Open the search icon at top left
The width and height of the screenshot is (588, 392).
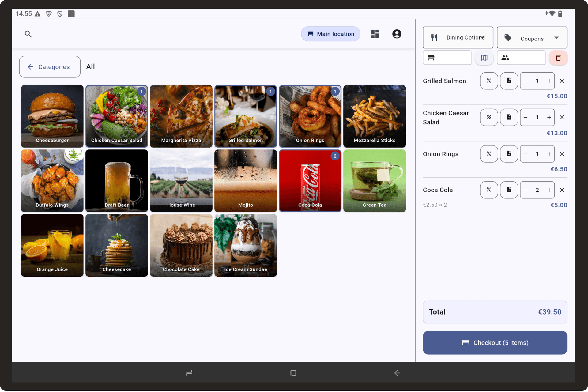[x=28, y=34]
